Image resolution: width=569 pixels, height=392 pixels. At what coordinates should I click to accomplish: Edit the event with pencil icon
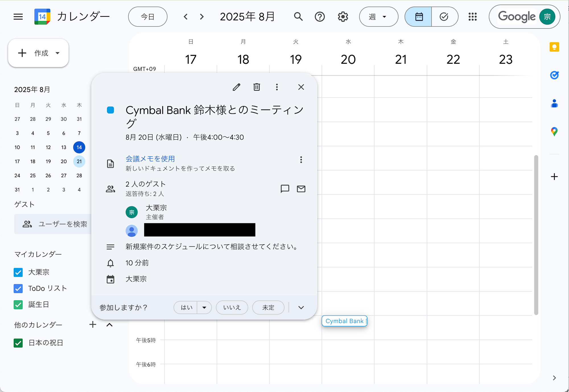pos(236,87)
